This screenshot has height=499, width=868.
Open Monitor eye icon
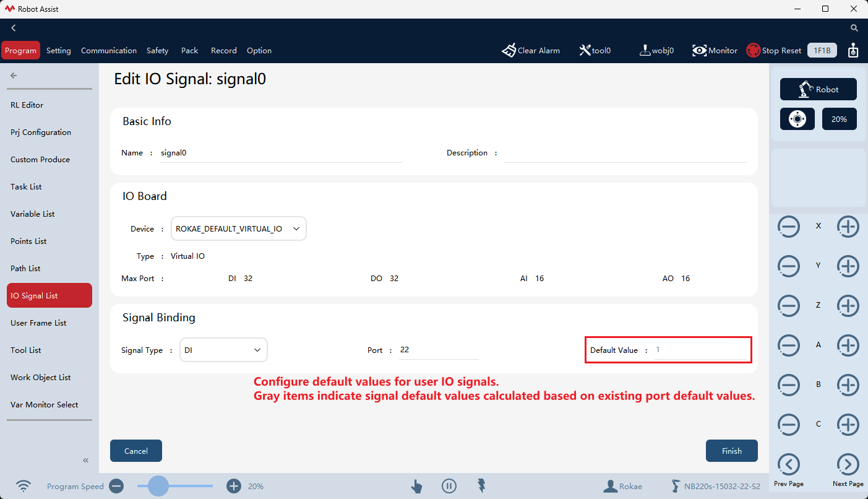700,51
